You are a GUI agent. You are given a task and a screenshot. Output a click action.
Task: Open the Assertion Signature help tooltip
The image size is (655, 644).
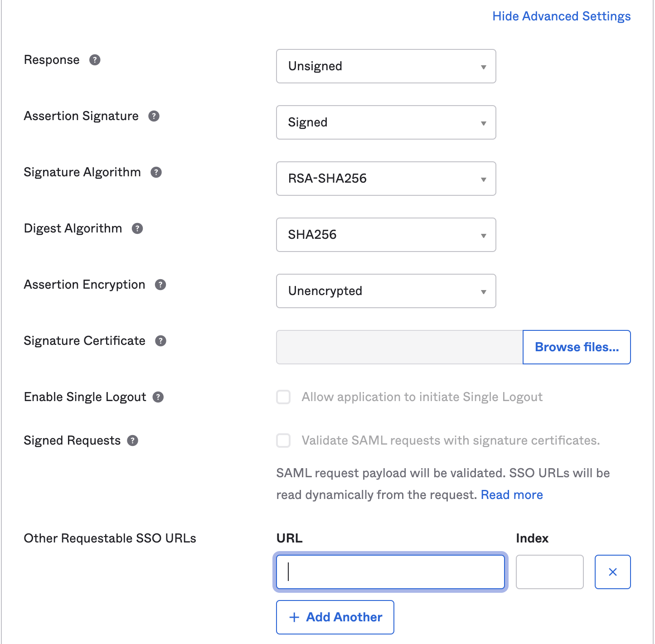pyautogui.click(x=154, y=116)
